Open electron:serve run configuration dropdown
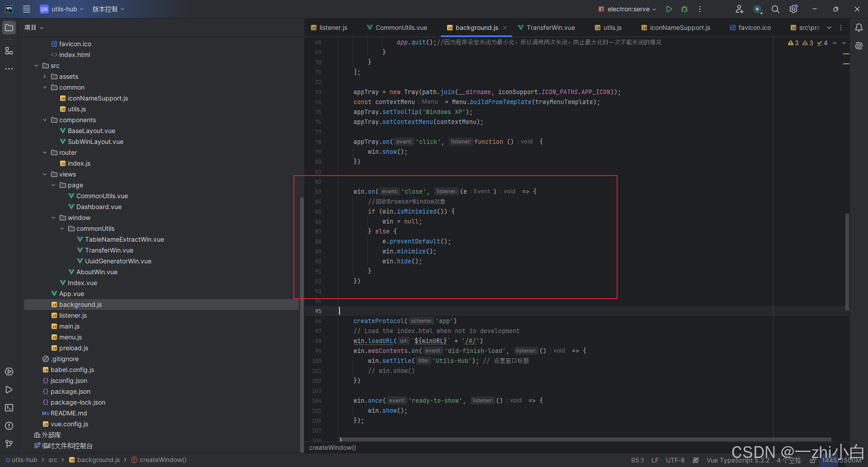The height and width of the screenshot is (467, 868). [x=627, y=9]
